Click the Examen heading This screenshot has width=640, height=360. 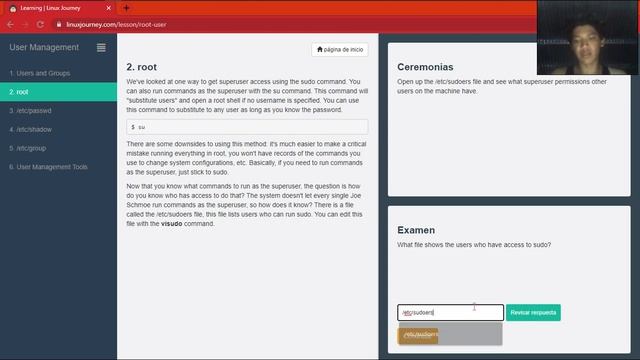(x=416, y=230)
